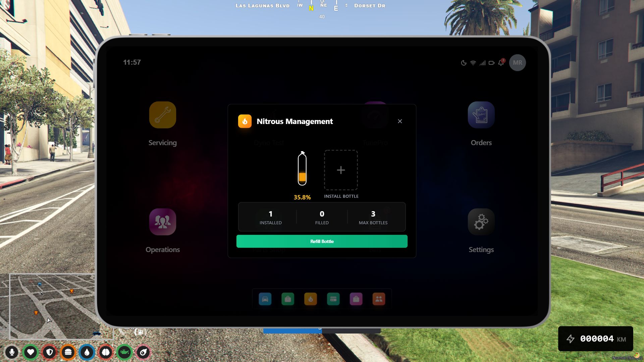Click the credit card dock icon

(333, 299)
